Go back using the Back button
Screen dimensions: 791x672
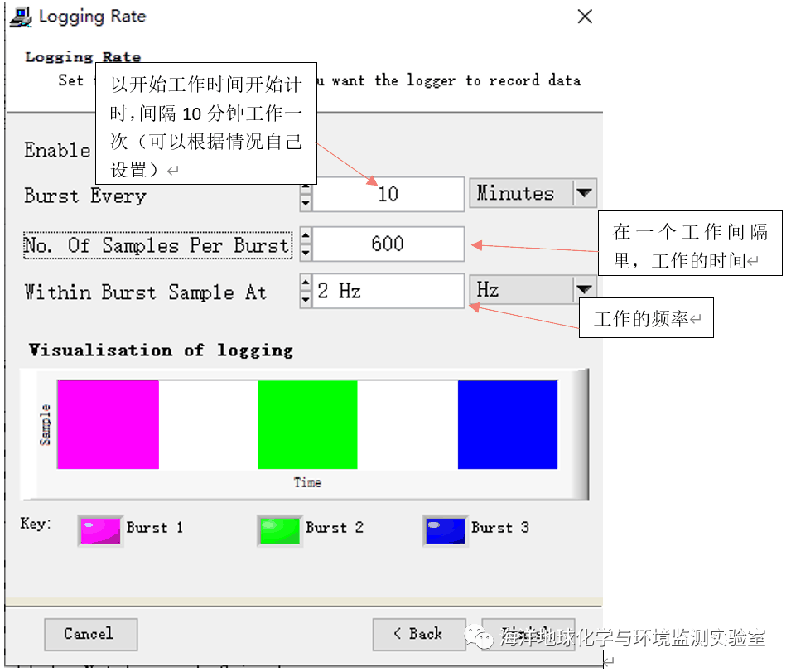418,634
